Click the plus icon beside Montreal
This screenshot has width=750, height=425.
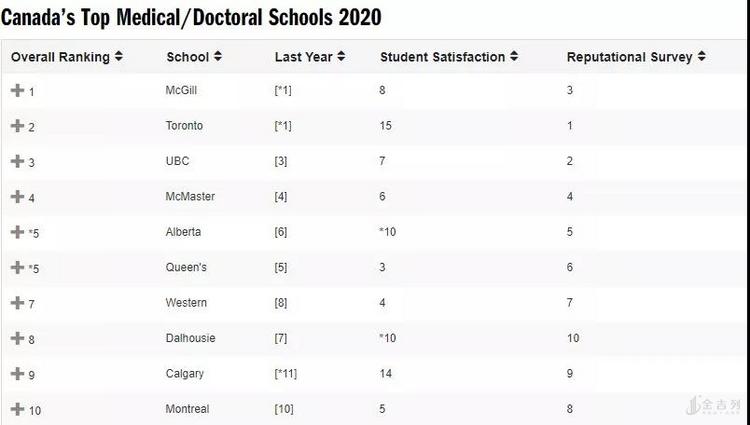17,409
